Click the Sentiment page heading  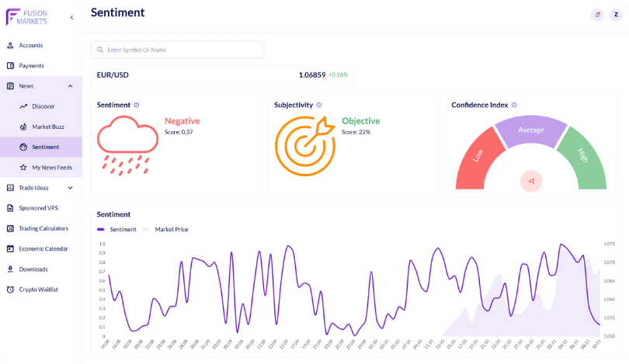pyautogui.click(x=117, y=12)
